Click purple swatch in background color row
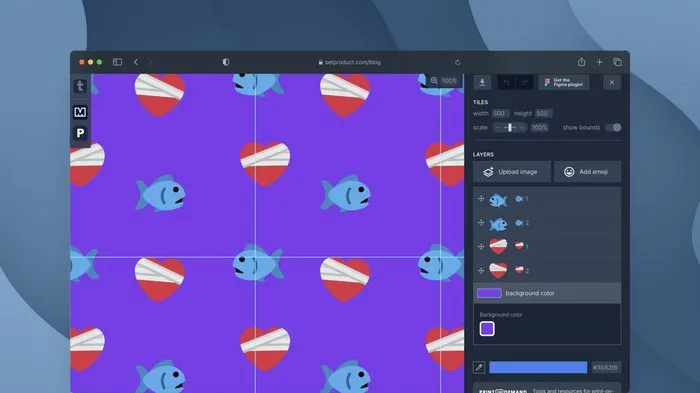This screenshot has height=393, width=700. (489, 293)
